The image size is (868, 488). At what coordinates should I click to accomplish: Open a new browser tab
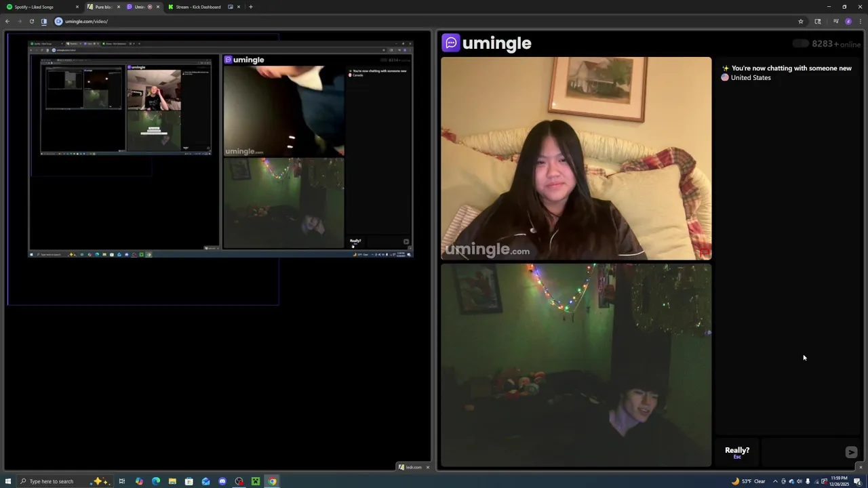click(x=251, y=7)
